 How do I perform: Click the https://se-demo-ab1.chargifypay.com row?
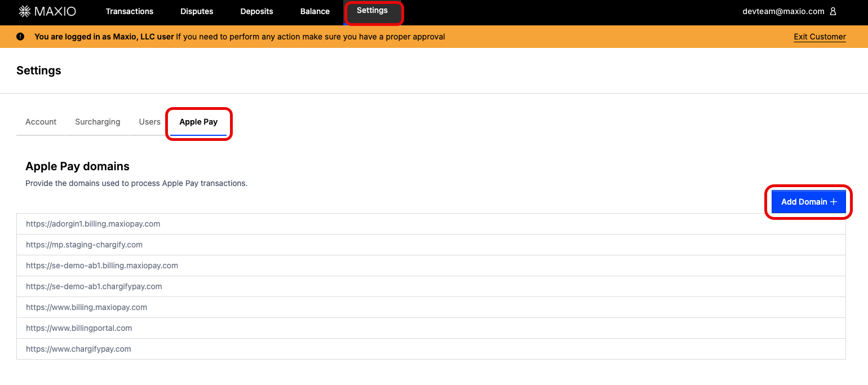(x=431, y=286)
